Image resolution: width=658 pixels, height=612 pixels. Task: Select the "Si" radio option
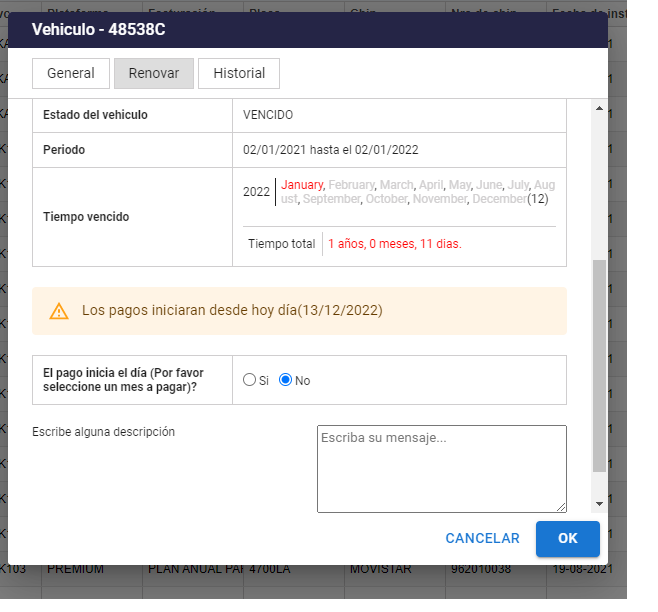[250, 380]
